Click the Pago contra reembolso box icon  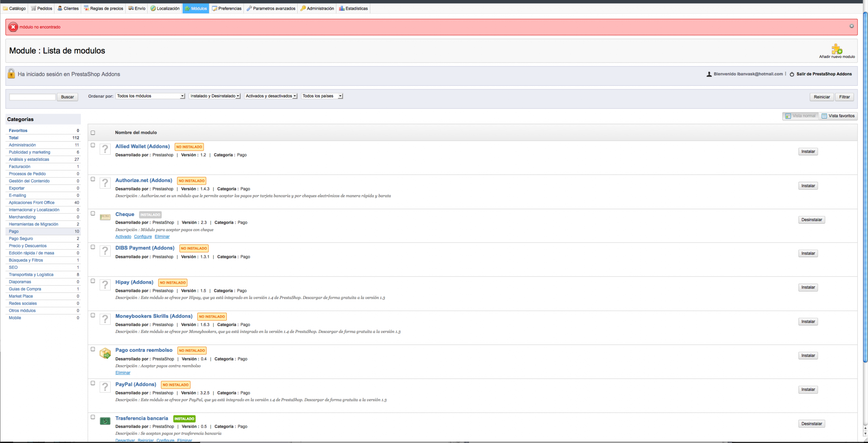(105, 353)
